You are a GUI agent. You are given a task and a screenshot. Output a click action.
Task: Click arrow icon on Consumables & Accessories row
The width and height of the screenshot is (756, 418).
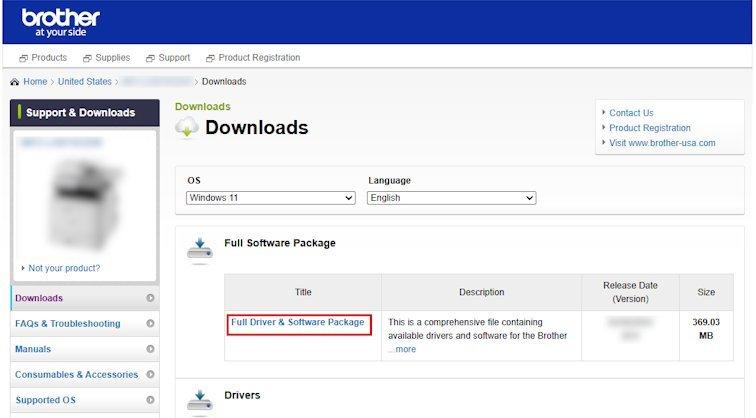150,374
